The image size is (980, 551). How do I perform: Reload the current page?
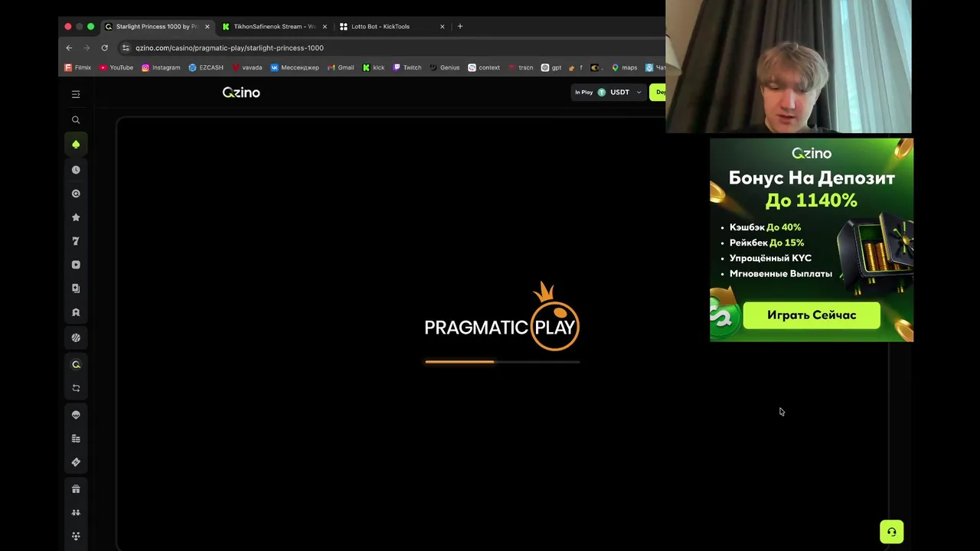point(104,47)
